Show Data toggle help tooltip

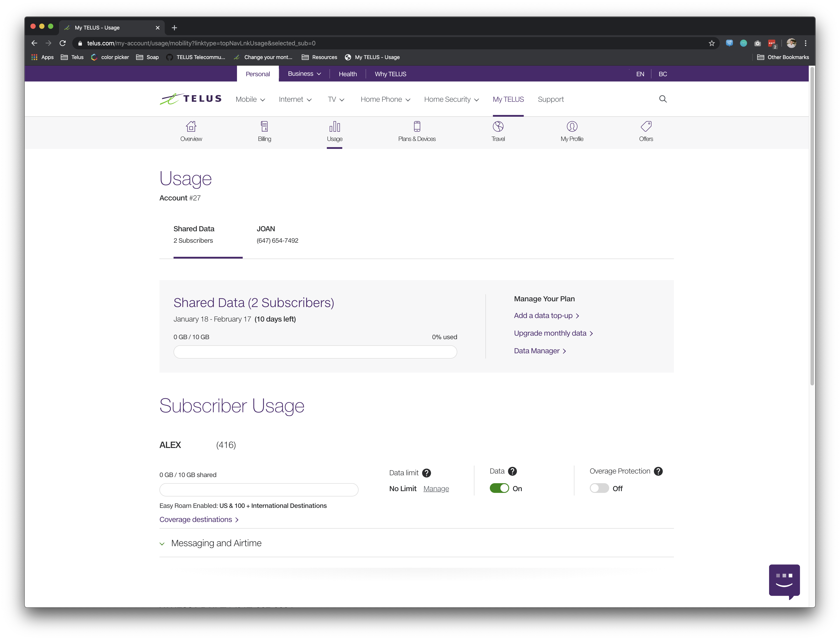click(512, 471)
